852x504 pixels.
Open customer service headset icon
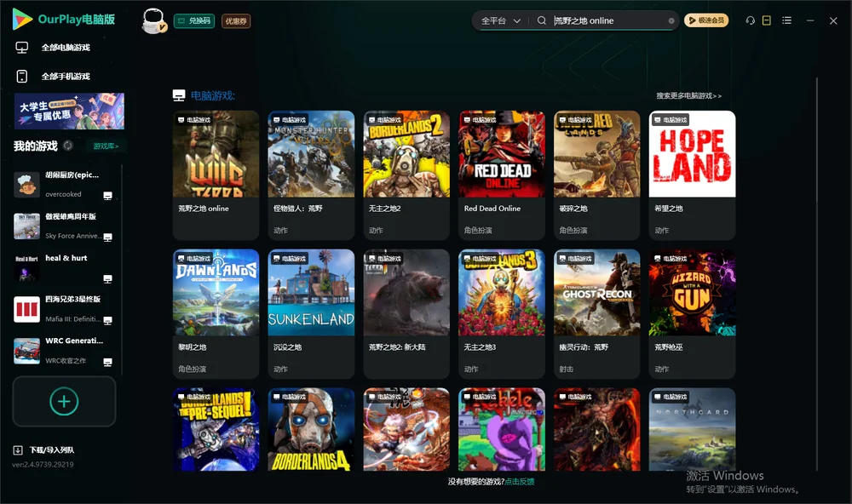tap(750, 20)
